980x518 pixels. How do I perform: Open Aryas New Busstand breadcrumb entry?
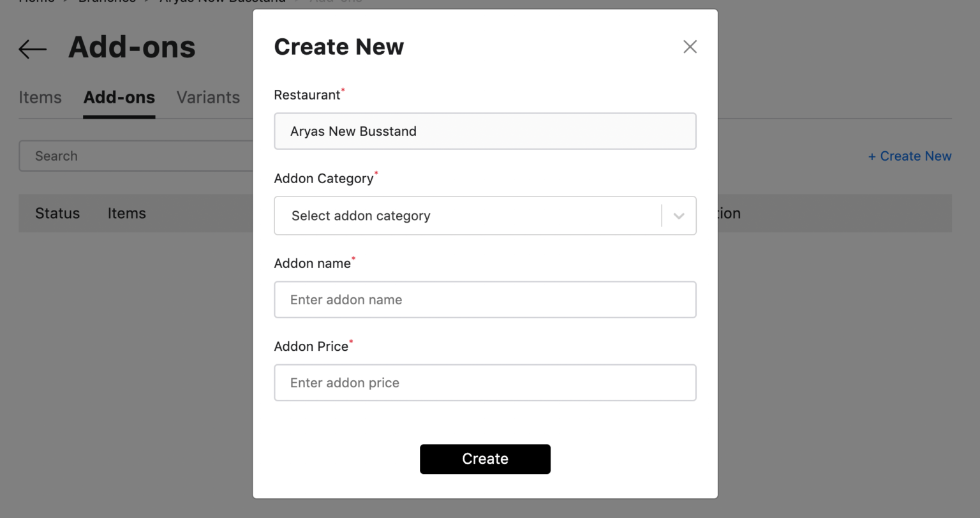pyautogui.click(x=221, y=2)
